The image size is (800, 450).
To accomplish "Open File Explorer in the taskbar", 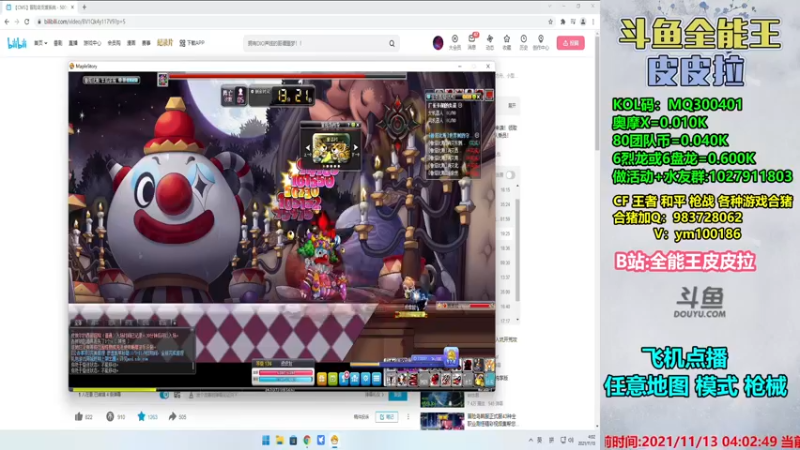I will 280,440.
